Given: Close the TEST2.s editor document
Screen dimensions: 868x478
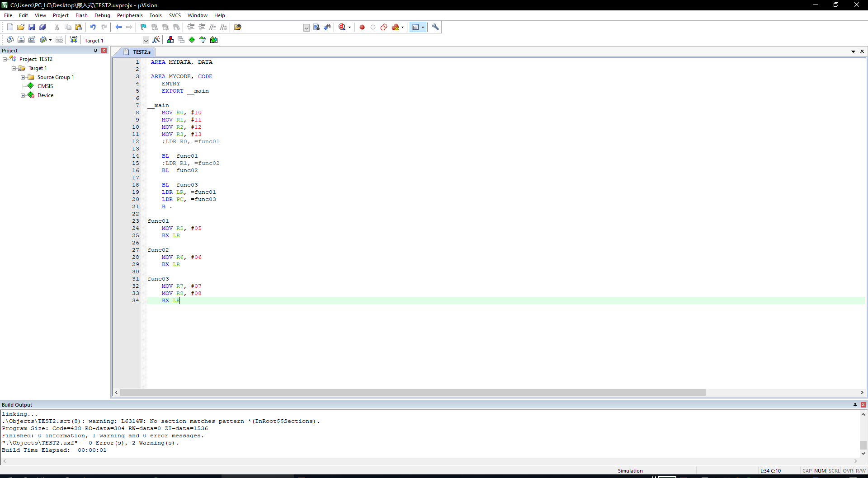Looking at the screenshot, I should pos(862,52).
